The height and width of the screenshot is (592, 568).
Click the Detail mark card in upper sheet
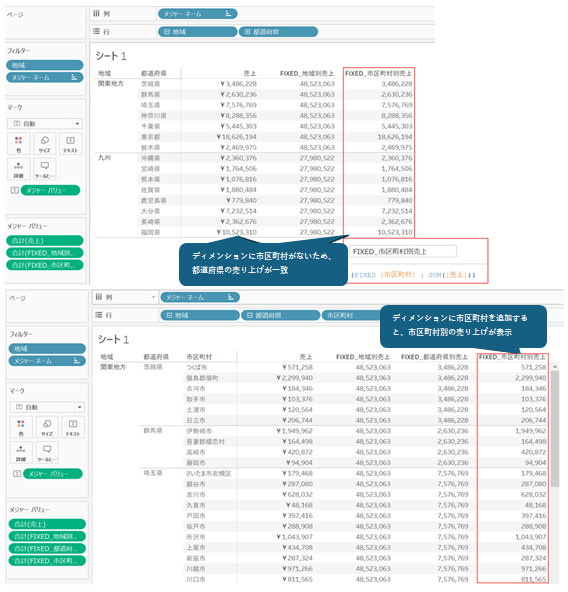(19, 169)
